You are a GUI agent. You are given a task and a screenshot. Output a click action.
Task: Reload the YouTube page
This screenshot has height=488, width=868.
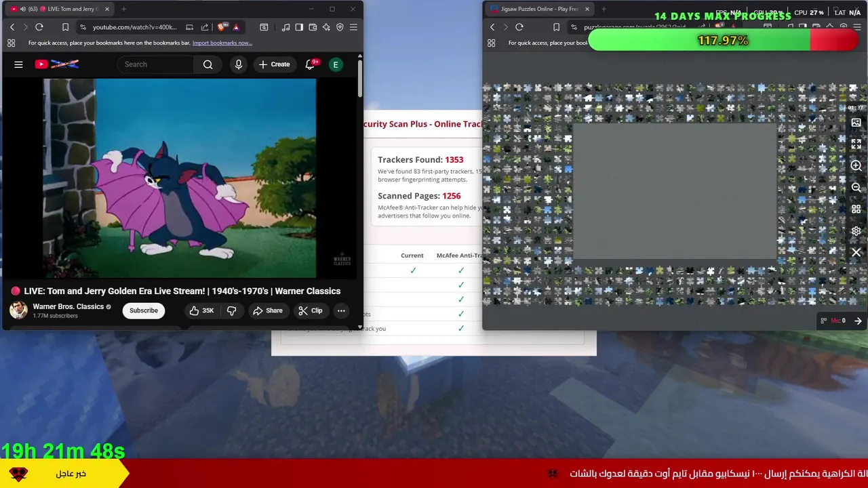(39, 27)
